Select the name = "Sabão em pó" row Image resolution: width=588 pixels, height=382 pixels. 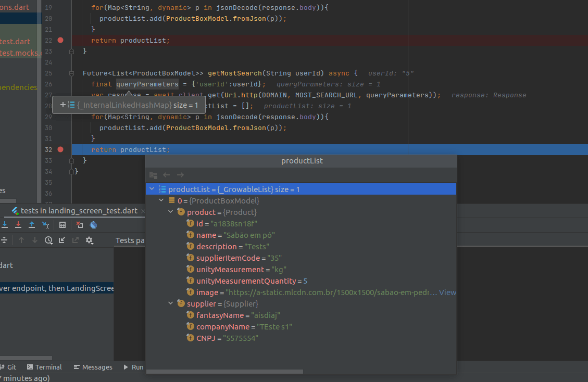pyautogui.click(x=301, y=235)
